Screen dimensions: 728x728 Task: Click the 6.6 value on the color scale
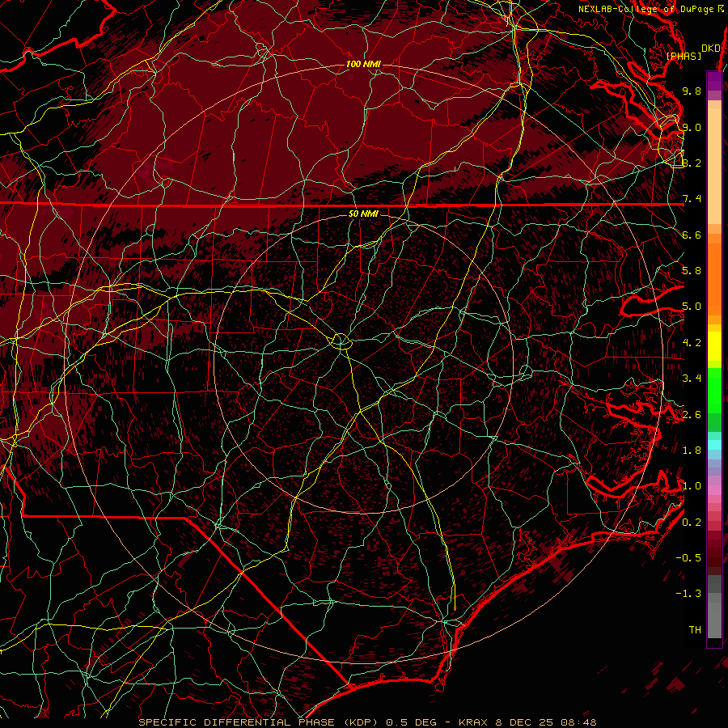[692, 235]
